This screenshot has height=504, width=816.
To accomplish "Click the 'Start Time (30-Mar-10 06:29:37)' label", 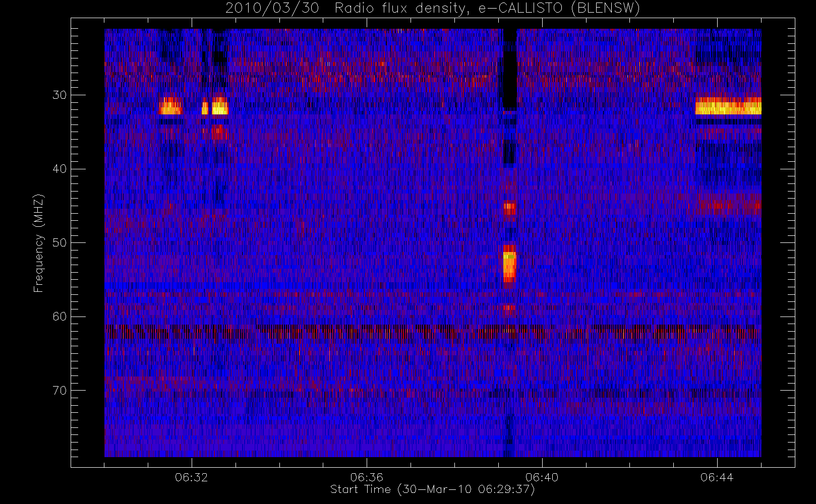I will coord(432,489).
